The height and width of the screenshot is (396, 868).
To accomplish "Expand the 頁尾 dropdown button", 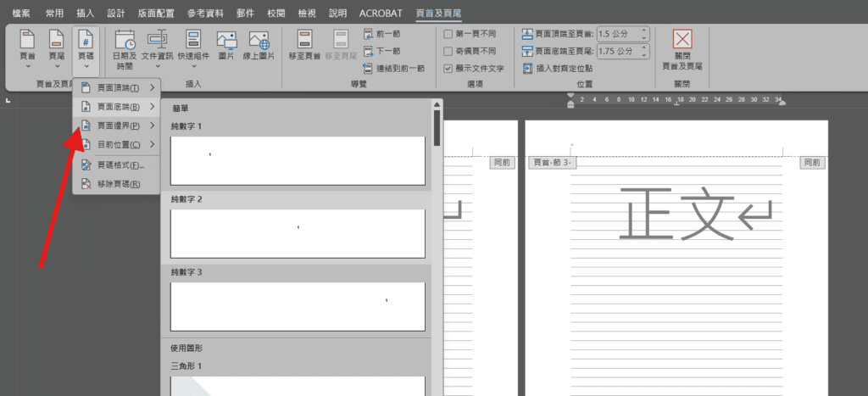I will pos(57,47).
